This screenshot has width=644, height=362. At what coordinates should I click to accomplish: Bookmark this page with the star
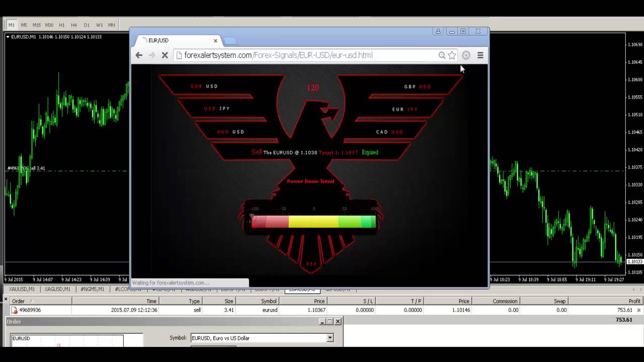(452, 55)
